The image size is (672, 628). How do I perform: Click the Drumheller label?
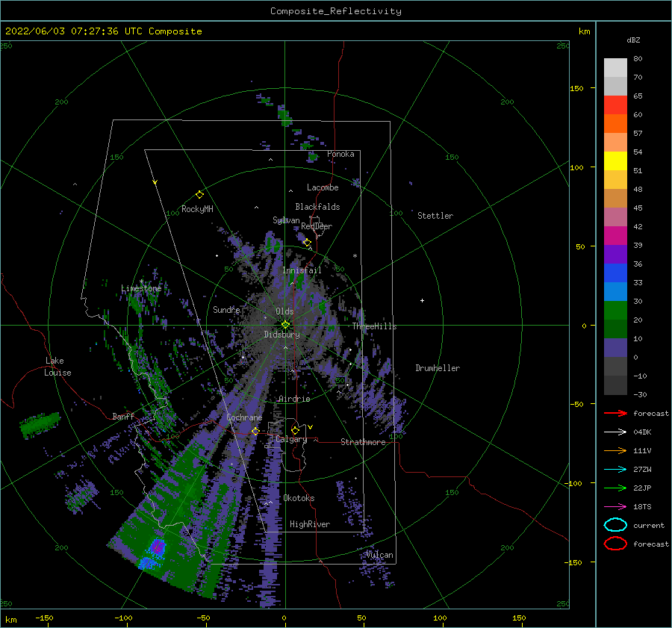click(x=438, y=368)
